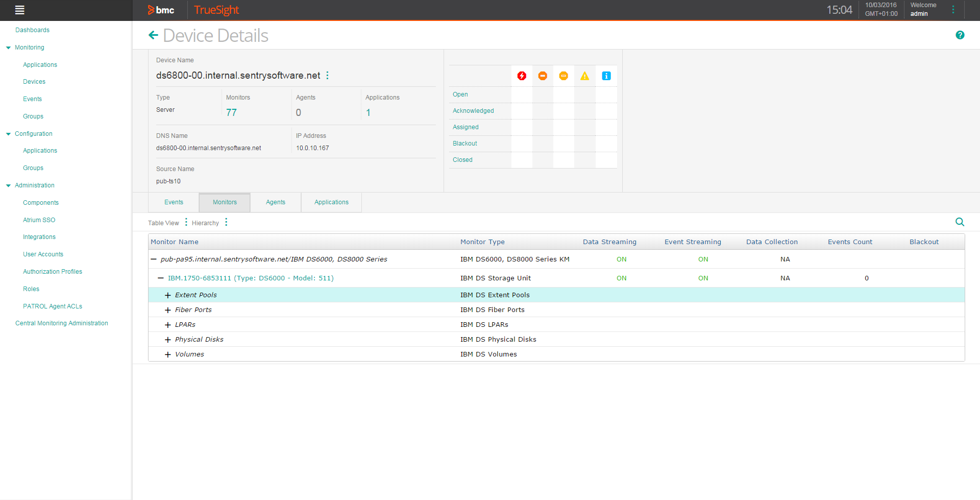Sort by Monitor Type column
Viewport: 980px width, 500px height.
pyautogui.click(x=482, y=242)
